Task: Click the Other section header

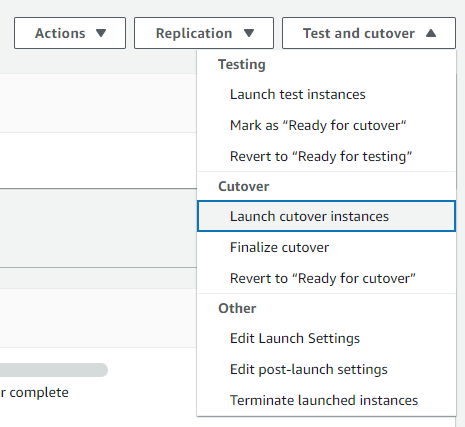Action: [x=237, y=308]
